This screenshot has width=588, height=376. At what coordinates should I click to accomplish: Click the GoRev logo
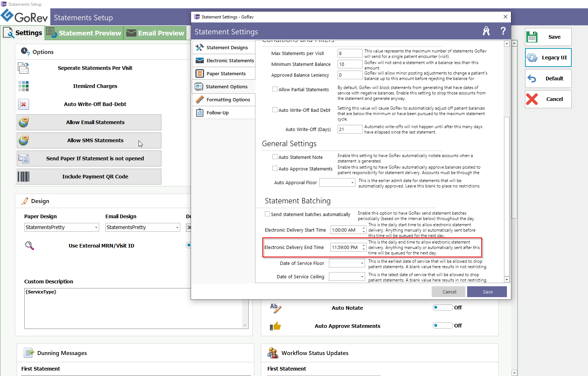[x=25, y=16]
